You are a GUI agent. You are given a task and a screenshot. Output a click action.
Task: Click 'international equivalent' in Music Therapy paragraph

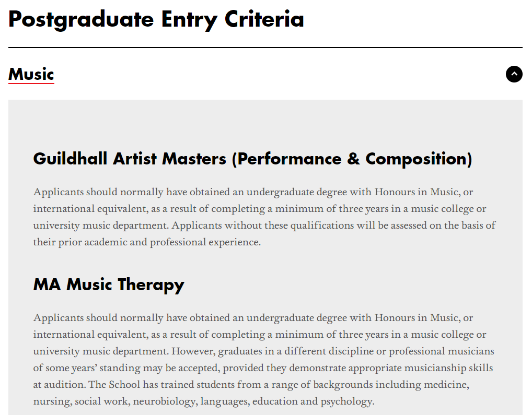(x=90, y=335)
